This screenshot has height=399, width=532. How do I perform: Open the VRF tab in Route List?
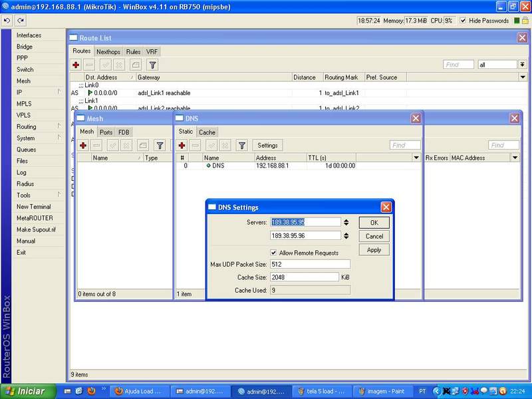[152, 52]
